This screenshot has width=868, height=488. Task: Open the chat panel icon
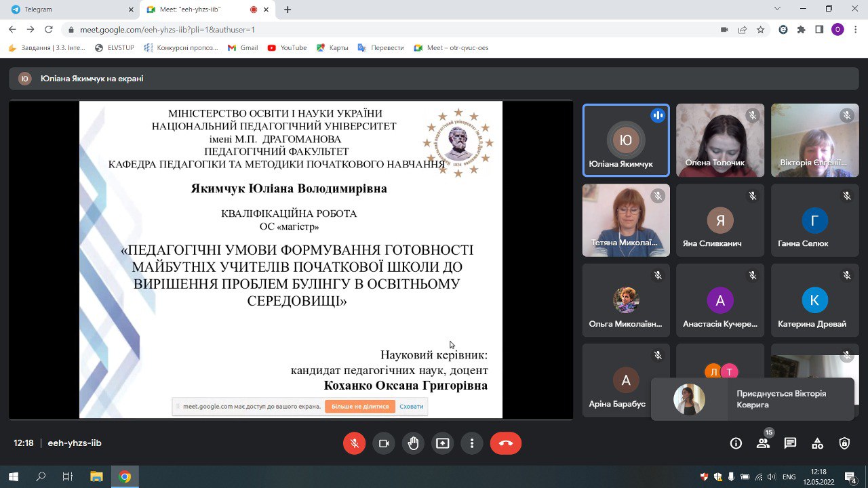[790, 443]
